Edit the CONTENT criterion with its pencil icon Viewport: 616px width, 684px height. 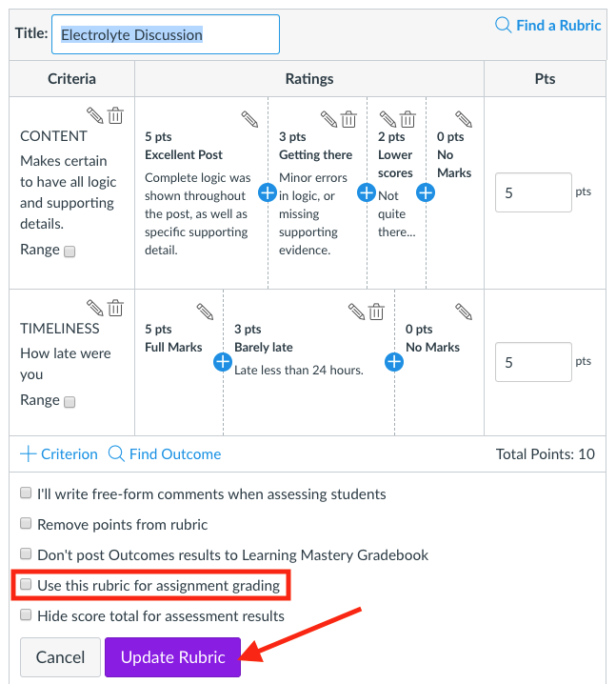coord(95,116)
